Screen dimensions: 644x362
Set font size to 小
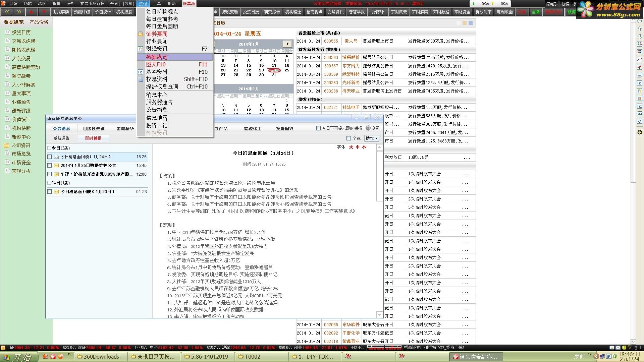pyautogui.click(x=364, y=147)
